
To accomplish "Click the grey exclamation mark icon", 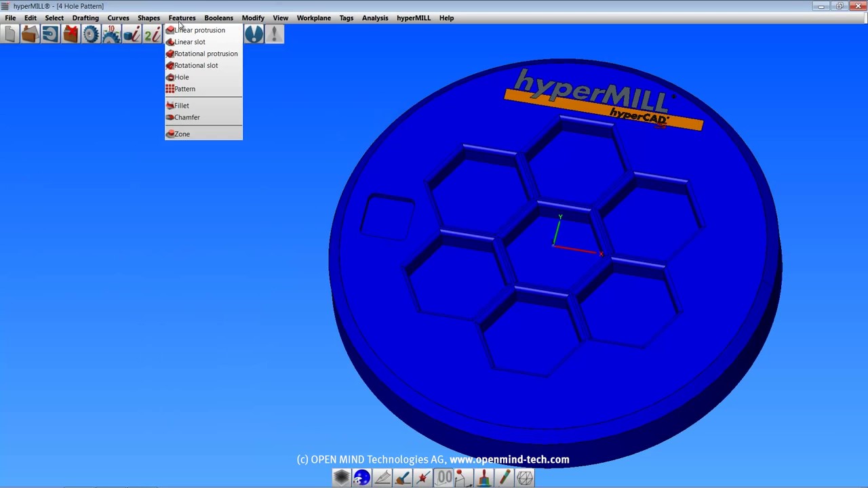I will [274, 34].
